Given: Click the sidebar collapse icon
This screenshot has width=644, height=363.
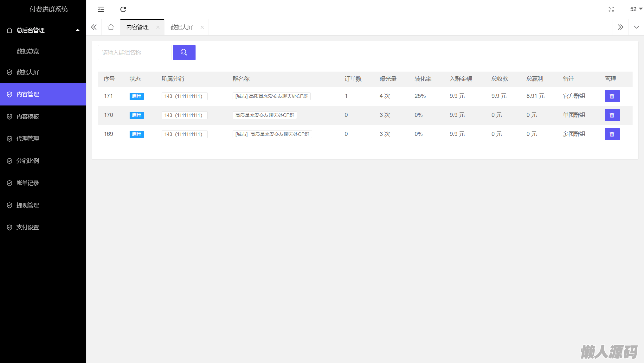Looking at the screenshot, I should (x=101, y=9).
